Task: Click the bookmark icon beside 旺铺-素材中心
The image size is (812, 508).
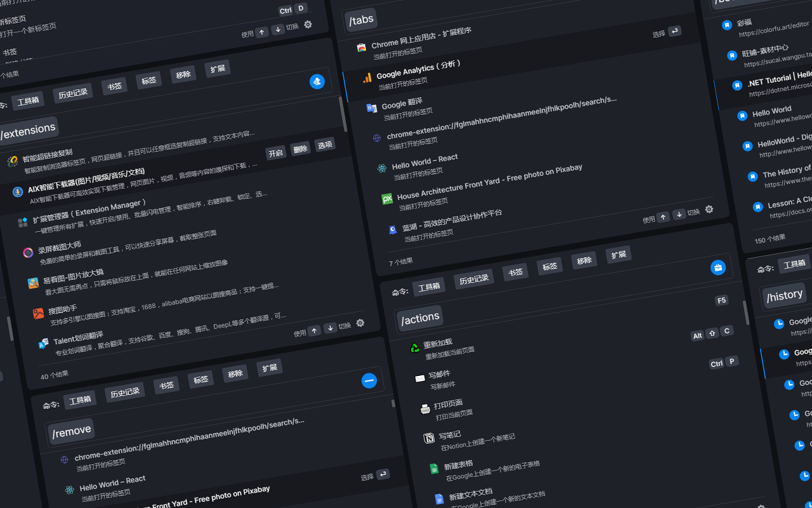Action: coord(732,55)
